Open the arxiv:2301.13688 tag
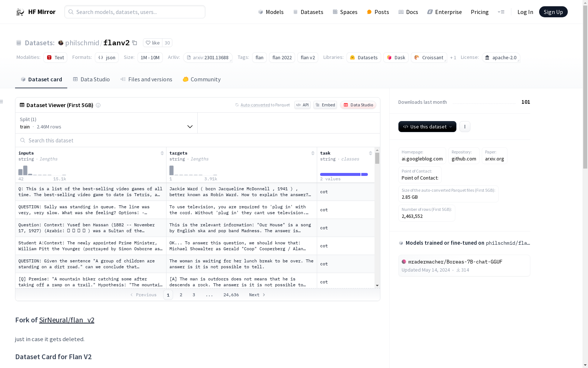588x368 pixels. [208, 57]
